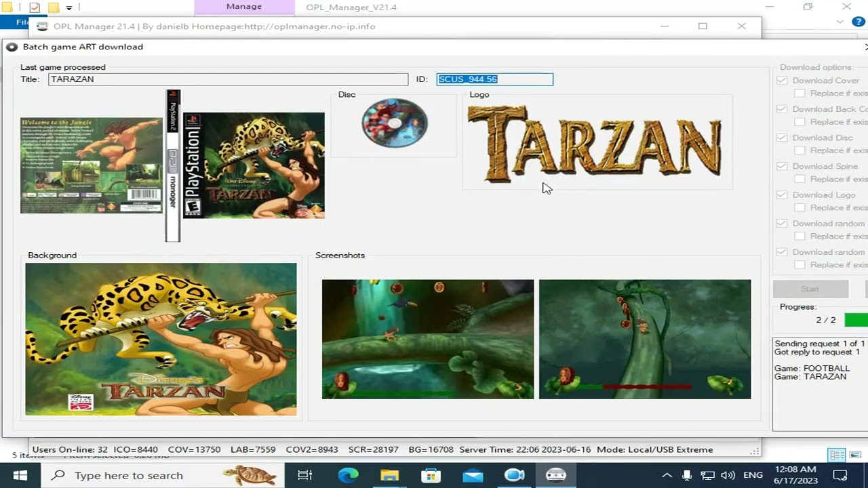Click the volume speaker icon

click(728, 475)
